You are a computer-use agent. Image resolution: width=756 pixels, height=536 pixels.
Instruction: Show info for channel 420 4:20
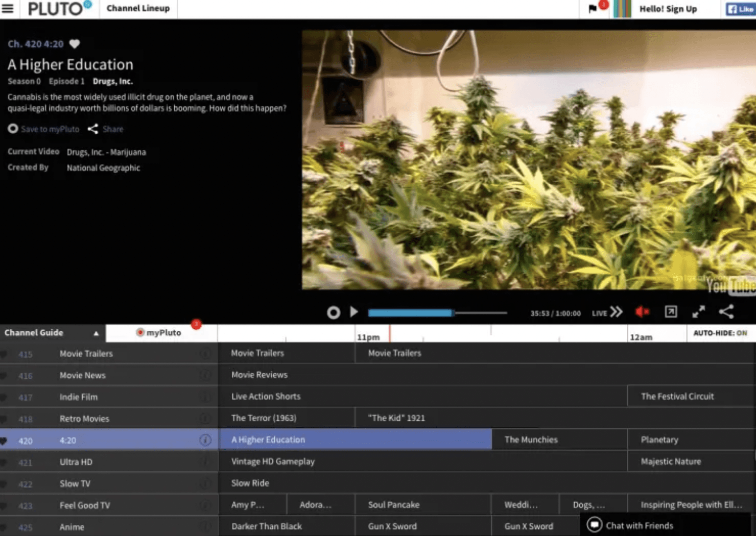coord(205,440)
